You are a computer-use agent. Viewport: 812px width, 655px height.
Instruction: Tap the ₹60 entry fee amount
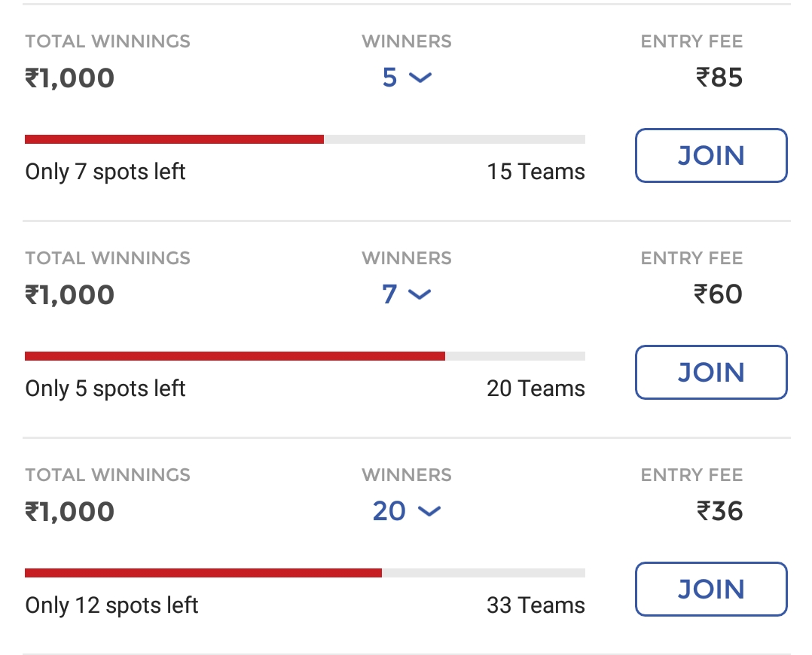tap(718, 294)
